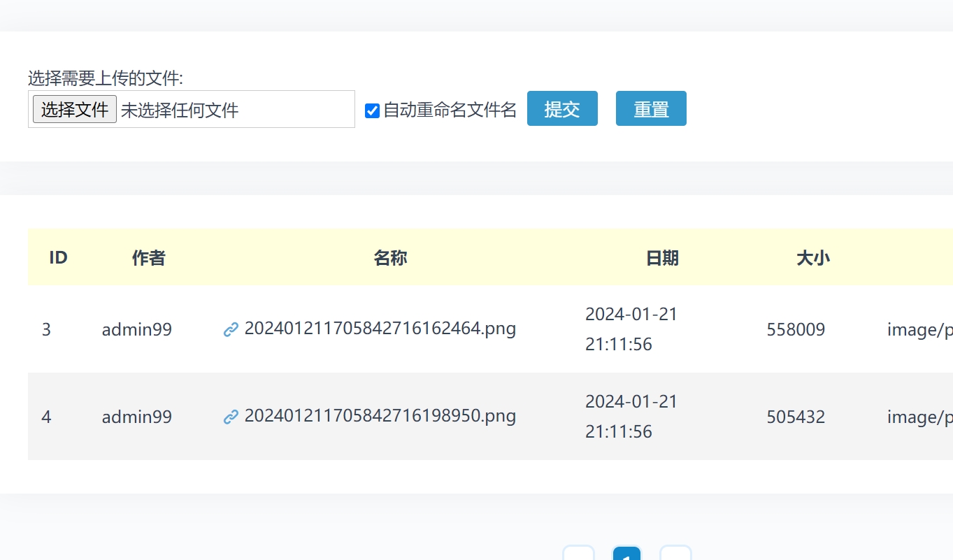Open file link 20240121170584271616​2464.png
The width and height of the screenshot is (953, 560).
pos(380,329)
